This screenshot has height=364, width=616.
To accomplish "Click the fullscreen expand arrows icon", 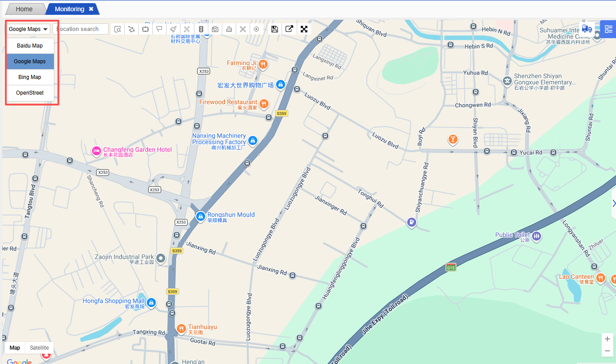I will [x=304, y=29].
